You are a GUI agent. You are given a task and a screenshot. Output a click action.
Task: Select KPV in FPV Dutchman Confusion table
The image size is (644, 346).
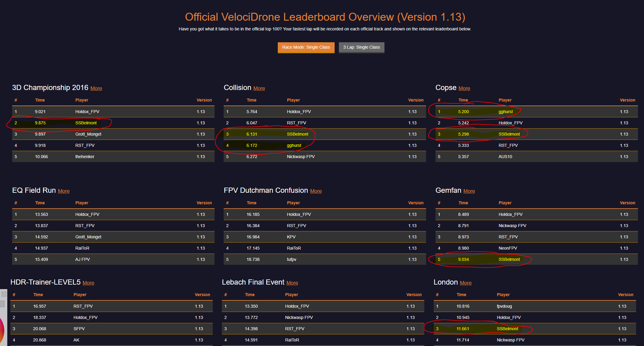(x=291, y=237)
